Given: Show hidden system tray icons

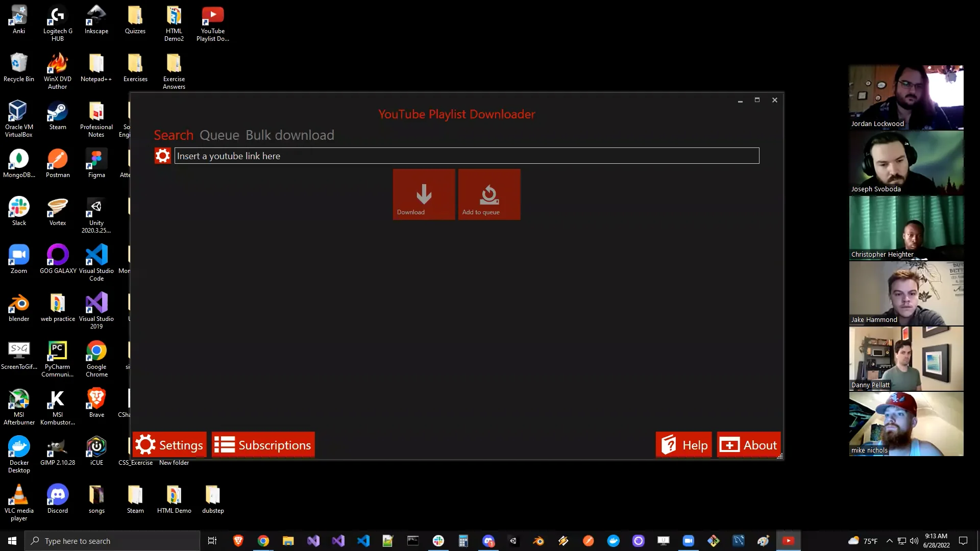Looking at the screenshot, I should coord(889,541).
